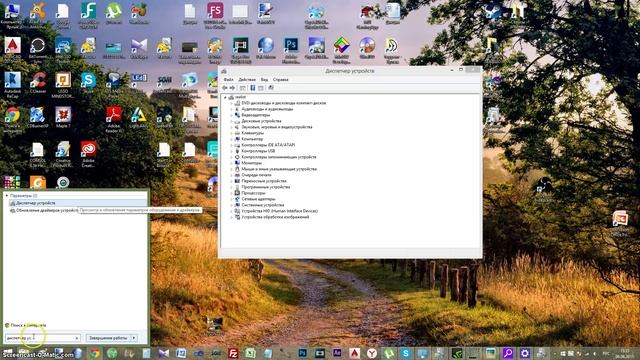The image size is (640, 360).
Task: Click Диспетчер устройств search result
Action: click(78, 203)
